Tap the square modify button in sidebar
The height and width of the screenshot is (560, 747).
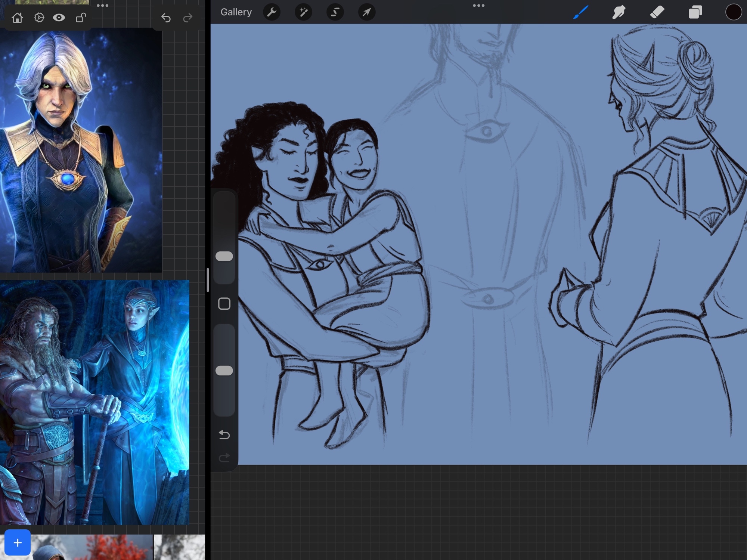pyautogui.click(x=224, y=304)
